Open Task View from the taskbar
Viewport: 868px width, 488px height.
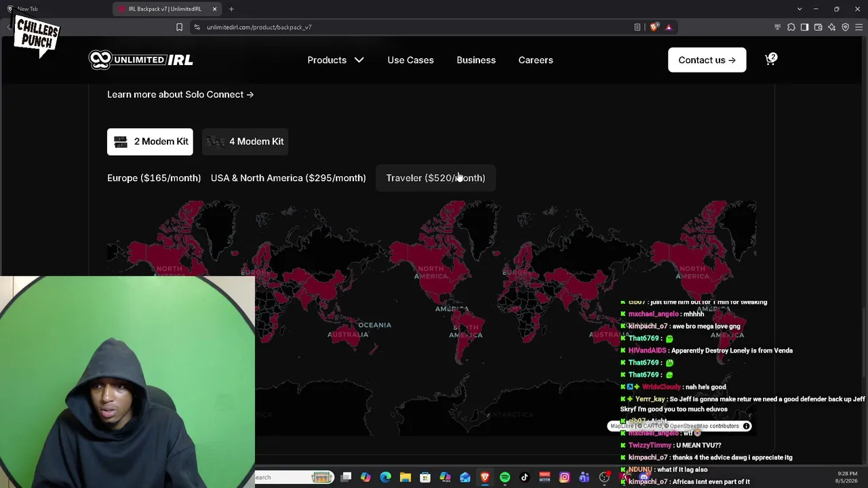pyautogui.click(x=346, y=477)
